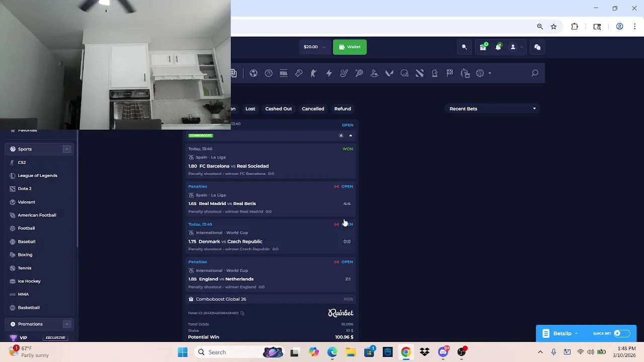Toggle the Quick Bet switch
The width and height of the screenshot is (644, 362).
coord(622,333)
